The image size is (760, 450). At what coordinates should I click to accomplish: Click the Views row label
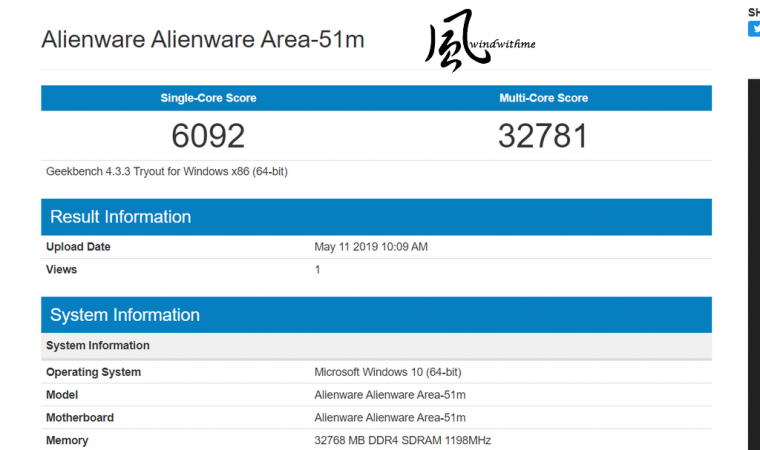point(62,270)
